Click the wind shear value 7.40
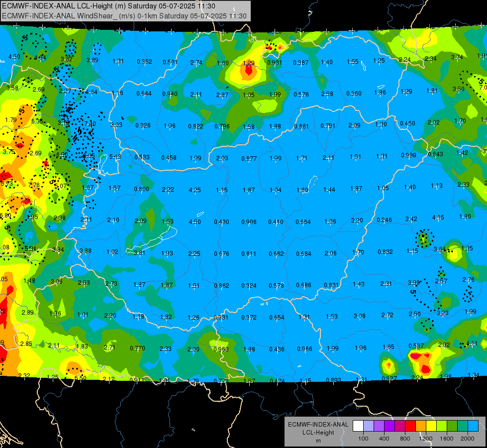Viewport: 487px width, 448px height. (90, 124)
